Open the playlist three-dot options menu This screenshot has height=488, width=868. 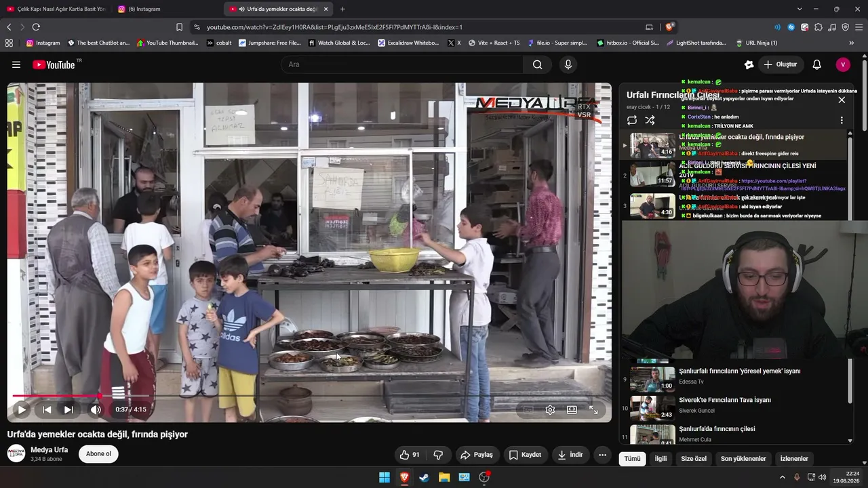842,120
